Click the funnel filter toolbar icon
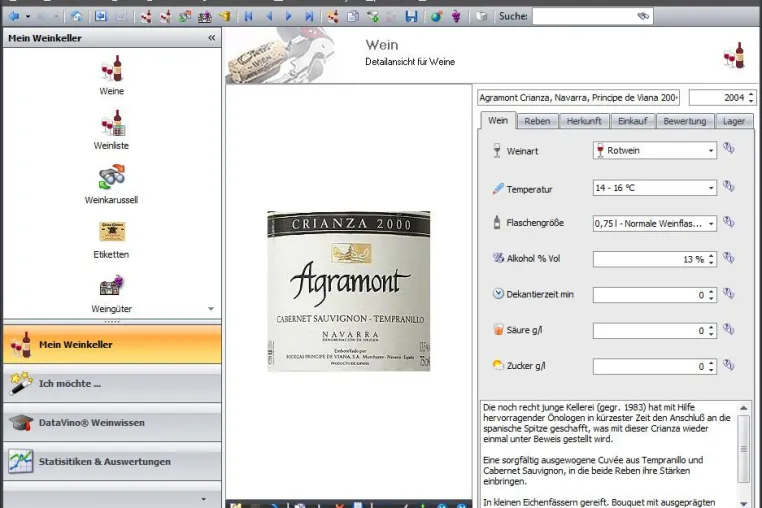 373,17
